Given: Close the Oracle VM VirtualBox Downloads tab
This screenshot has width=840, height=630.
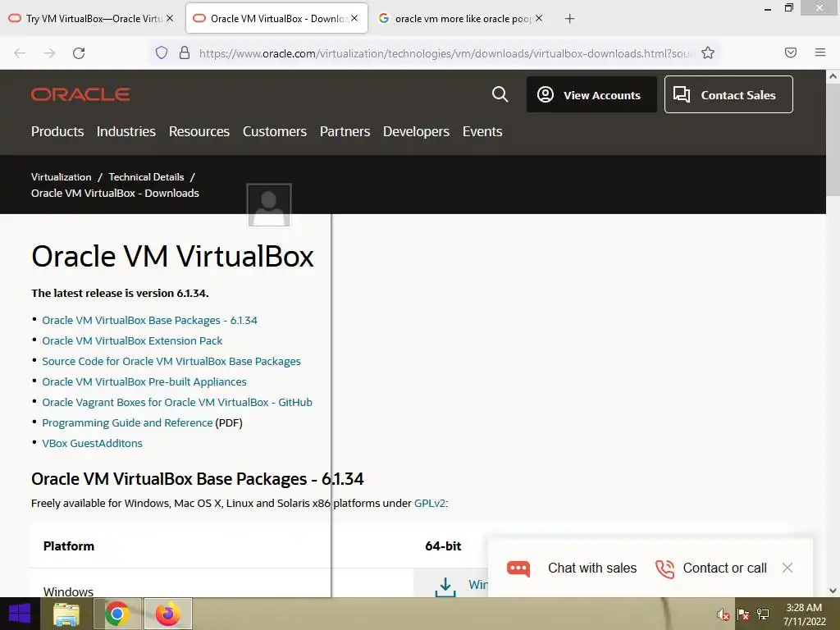Looking at the screenshot, I should pyautogui.click(x=354, y=18).
